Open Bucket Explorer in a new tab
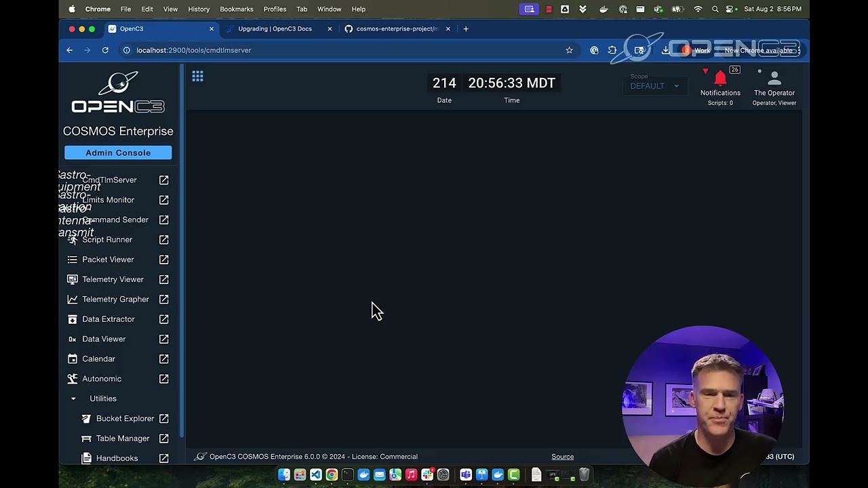 164,419
